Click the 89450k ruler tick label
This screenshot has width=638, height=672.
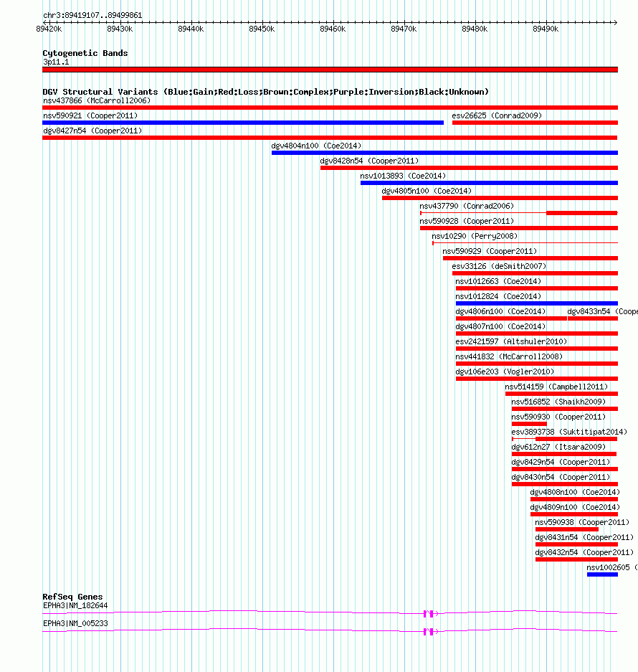pos(262,29)
